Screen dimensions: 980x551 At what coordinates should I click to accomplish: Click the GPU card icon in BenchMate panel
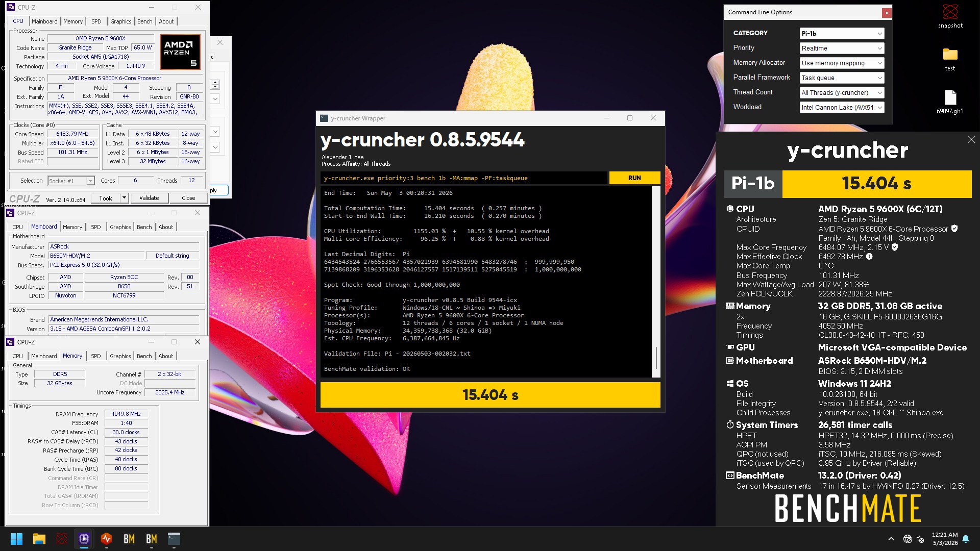point(730,347)
